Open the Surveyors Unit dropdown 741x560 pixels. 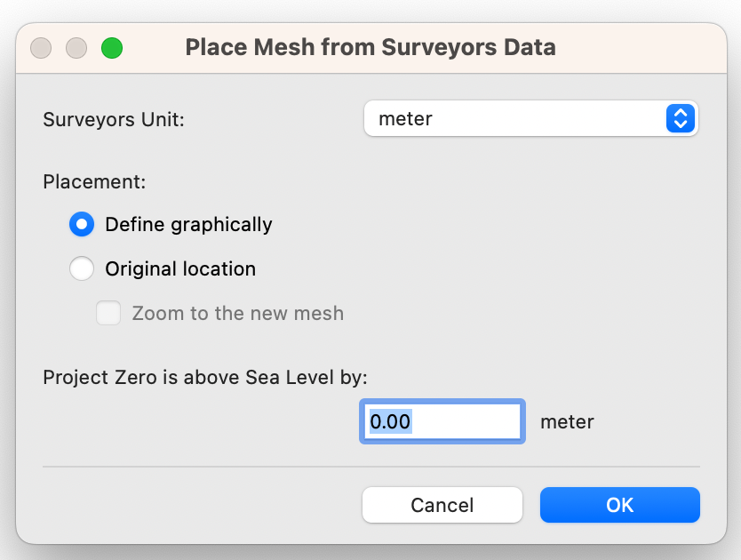(x=530, y=118)
